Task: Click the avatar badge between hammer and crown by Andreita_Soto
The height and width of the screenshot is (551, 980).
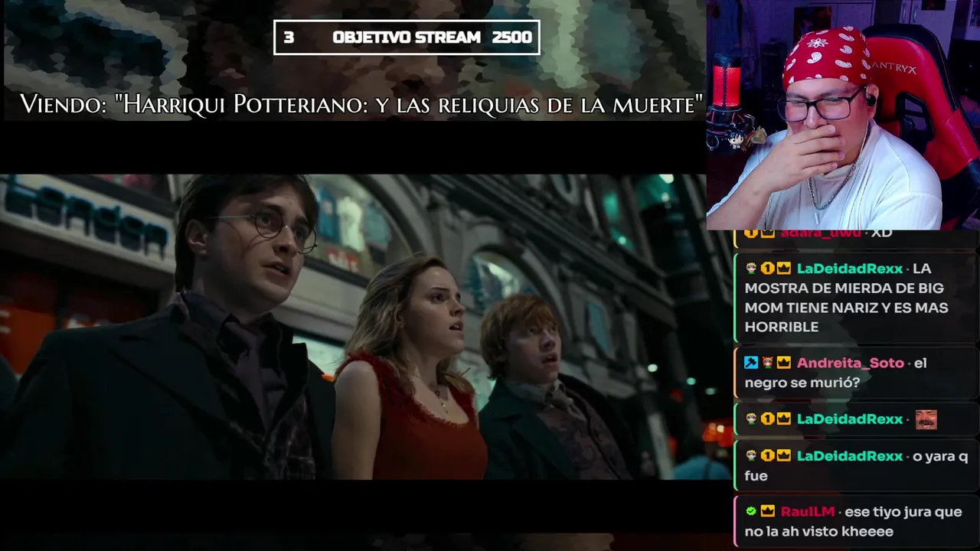Action: 767,363
